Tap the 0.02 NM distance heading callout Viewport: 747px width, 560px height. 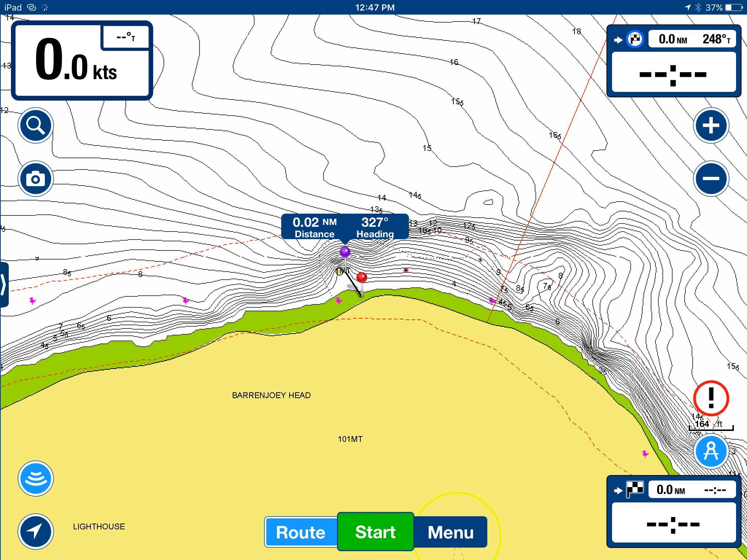coord(344,227)
